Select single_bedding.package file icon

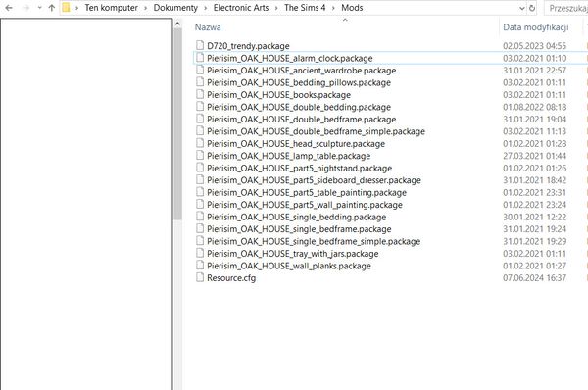200,217
